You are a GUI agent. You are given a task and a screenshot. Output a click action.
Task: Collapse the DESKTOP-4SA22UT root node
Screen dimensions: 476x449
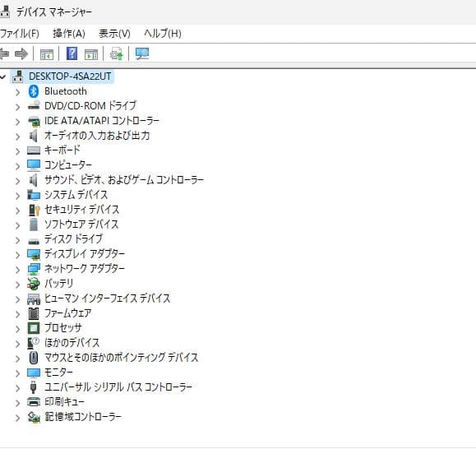(x=2, y=76)
